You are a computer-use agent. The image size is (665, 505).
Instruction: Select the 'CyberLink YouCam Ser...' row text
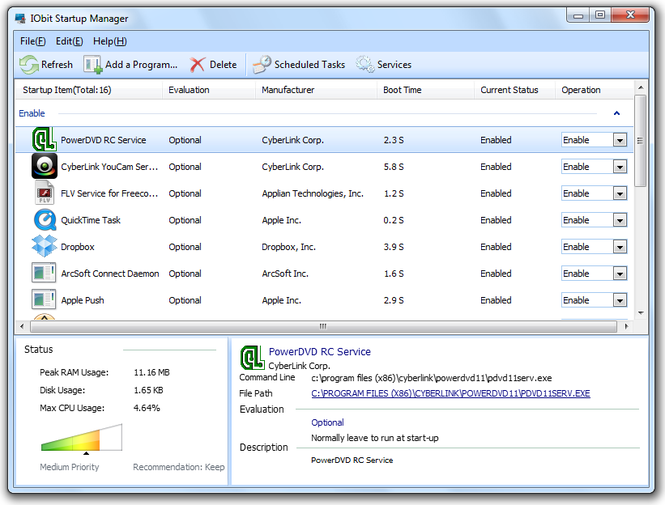pyautogui.click(x=109, y=167)
